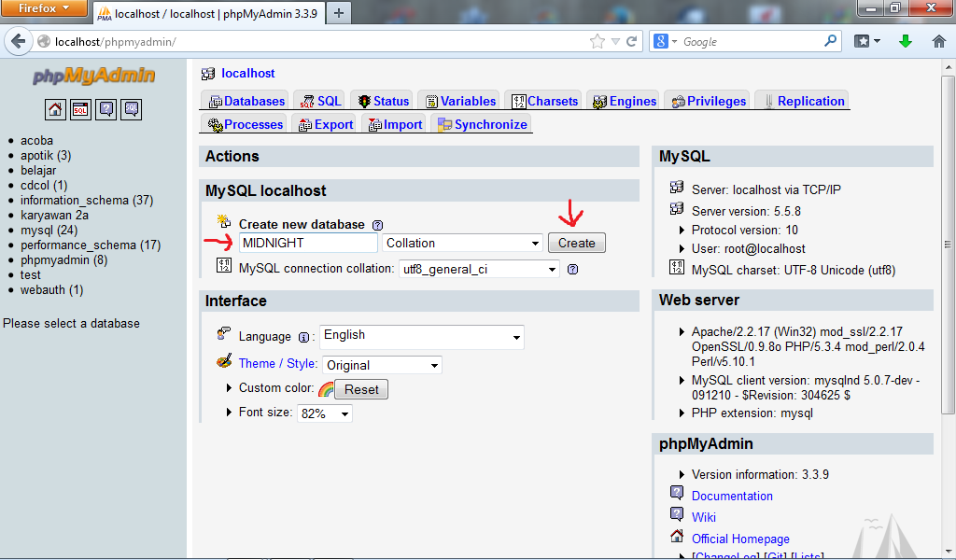Open the Export tab
Screen dimensions: 956x560
point(326,124)
